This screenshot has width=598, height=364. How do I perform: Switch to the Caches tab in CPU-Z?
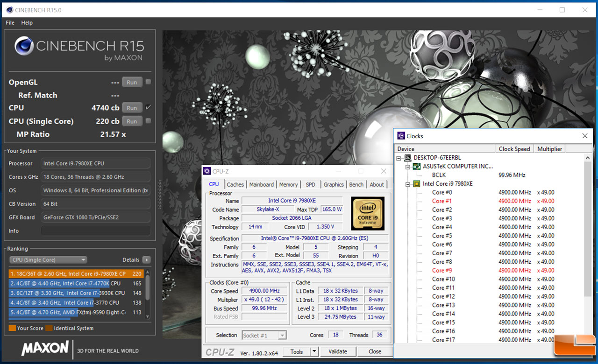click(235, 184)
